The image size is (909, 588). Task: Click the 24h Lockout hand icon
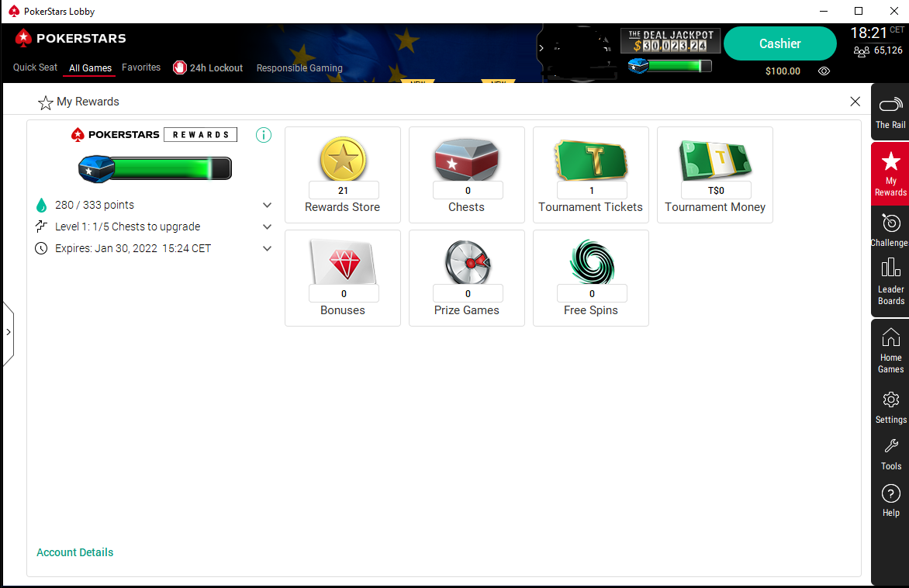click(x=180, y=67)
